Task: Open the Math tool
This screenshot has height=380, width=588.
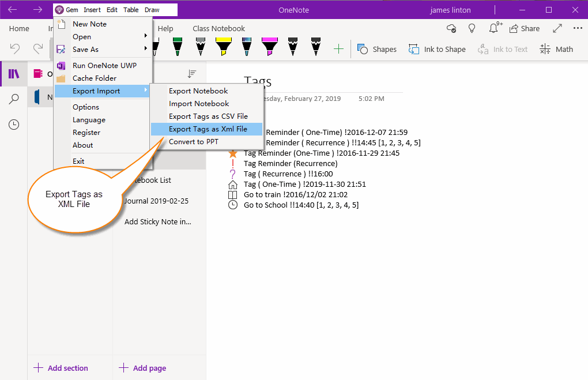Action: pyautogui.click(x=556, y=49)
